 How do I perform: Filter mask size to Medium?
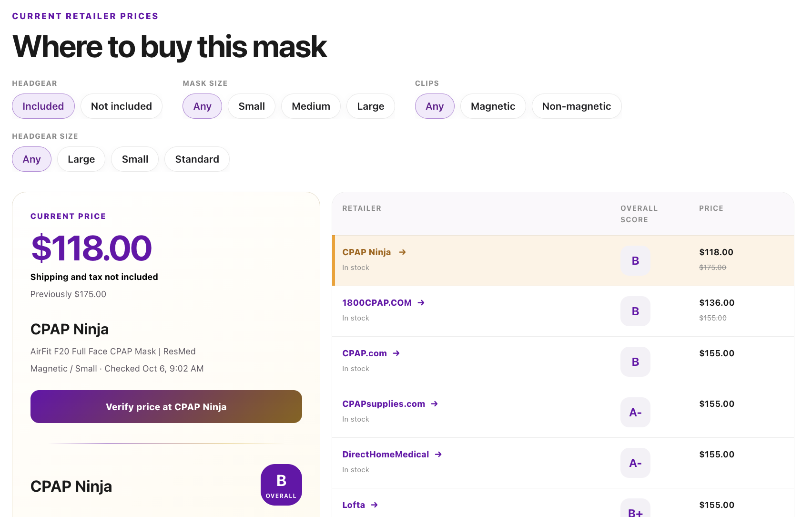[x=311, y=106]
